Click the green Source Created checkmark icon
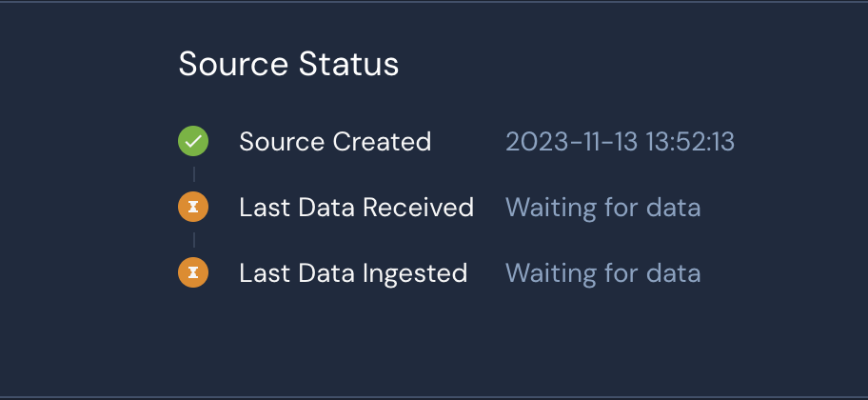868x400 pixels. [x=193, y=142]
